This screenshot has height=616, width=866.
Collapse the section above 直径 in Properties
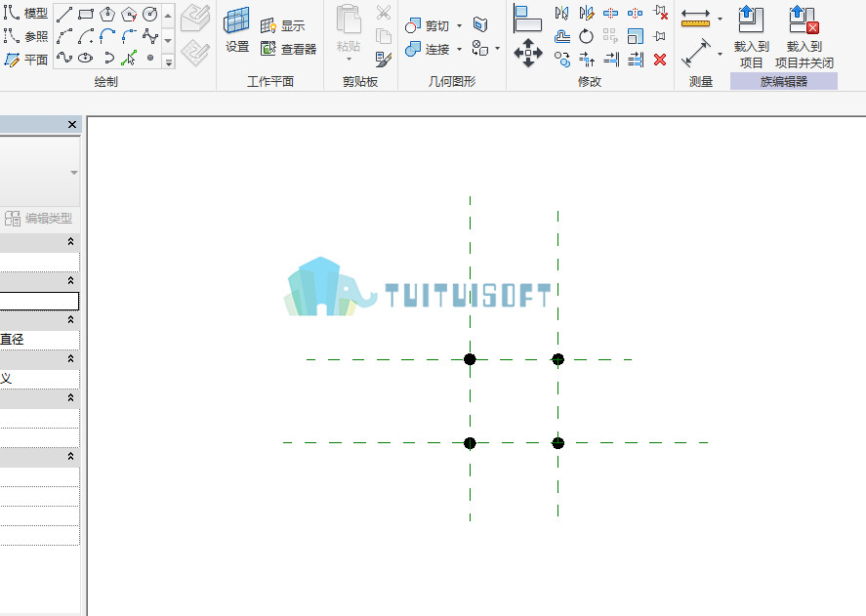(x=70, y=320)
